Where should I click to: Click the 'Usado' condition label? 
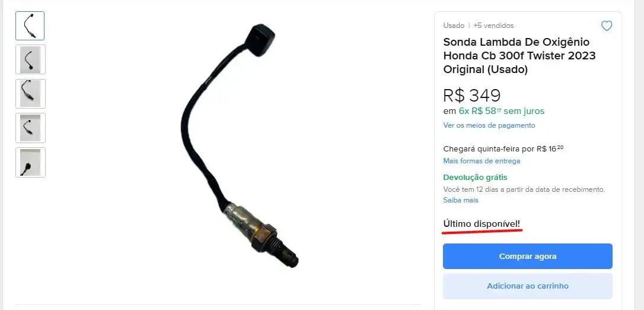point(454,26)
